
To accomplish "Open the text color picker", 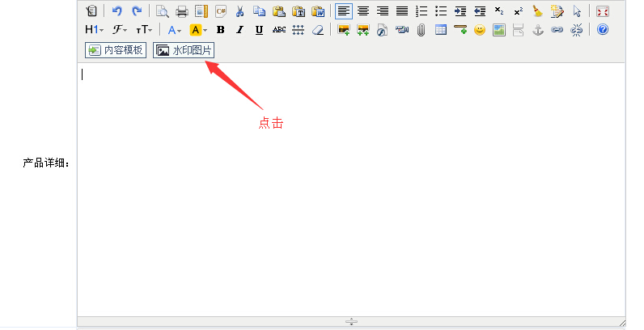I will 175,30.
